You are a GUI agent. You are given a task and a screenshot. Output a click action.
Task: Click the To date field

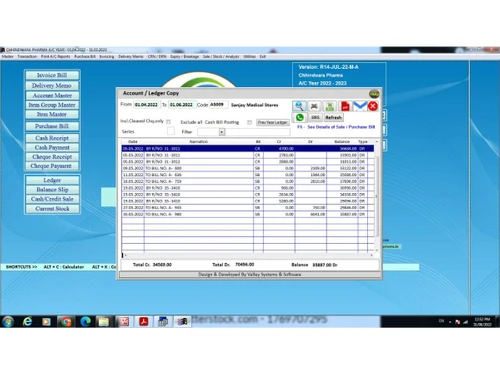[x=182, y=105]
